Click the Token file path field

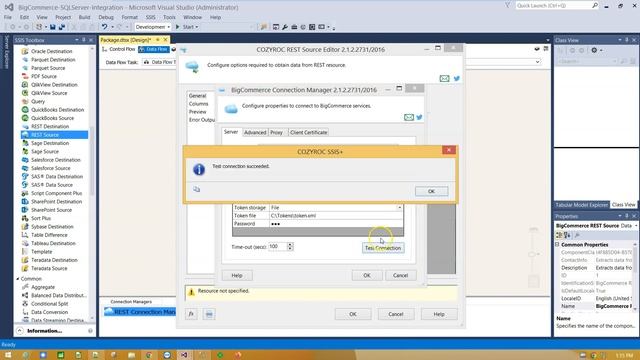(x=336, y=216)
